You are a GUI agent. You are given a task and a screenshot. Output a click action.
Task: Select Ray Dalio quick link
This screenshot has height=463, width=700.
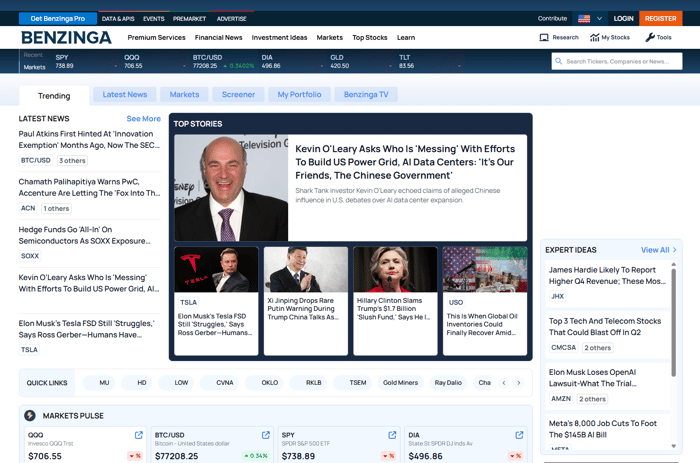tap(448, 383)
